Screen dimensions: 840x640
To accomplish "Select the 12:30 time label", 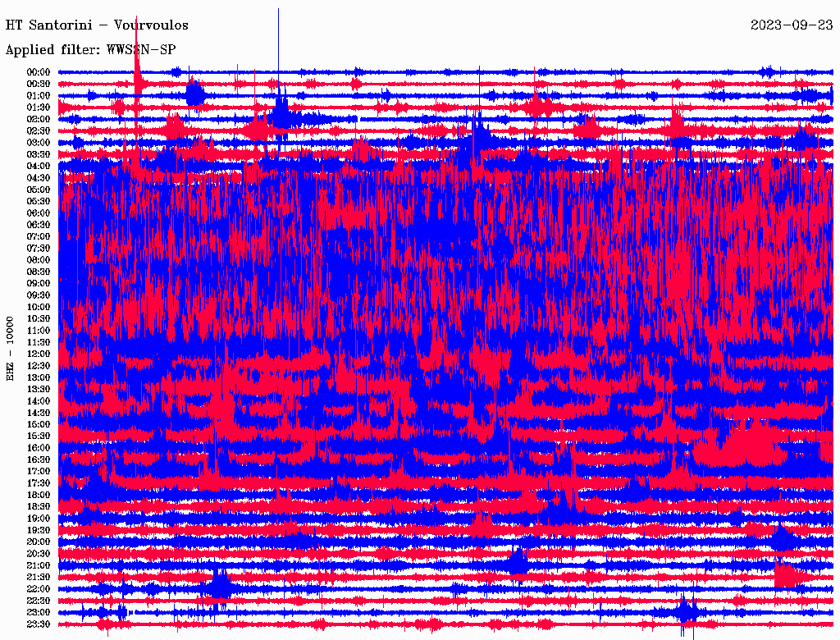I will 38,366.
